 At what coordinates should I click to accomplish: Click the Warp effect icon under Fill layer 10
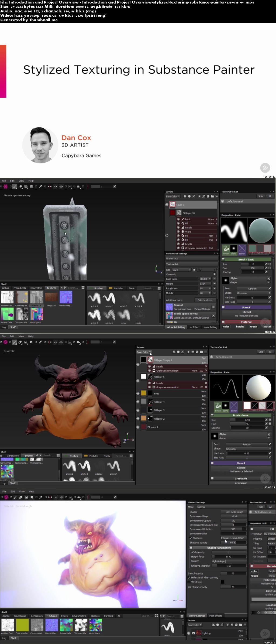(x=183, y=232)
